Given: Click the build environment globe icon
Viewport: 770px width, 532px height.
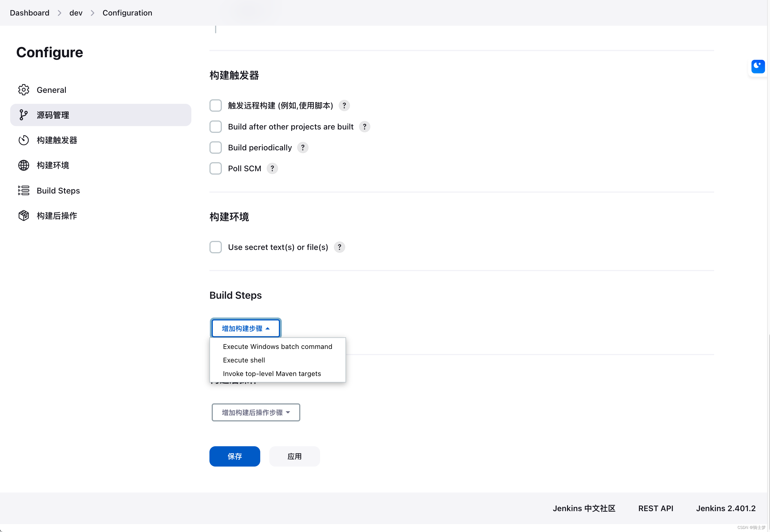Looking at the screenshot, I should (24, 165).
